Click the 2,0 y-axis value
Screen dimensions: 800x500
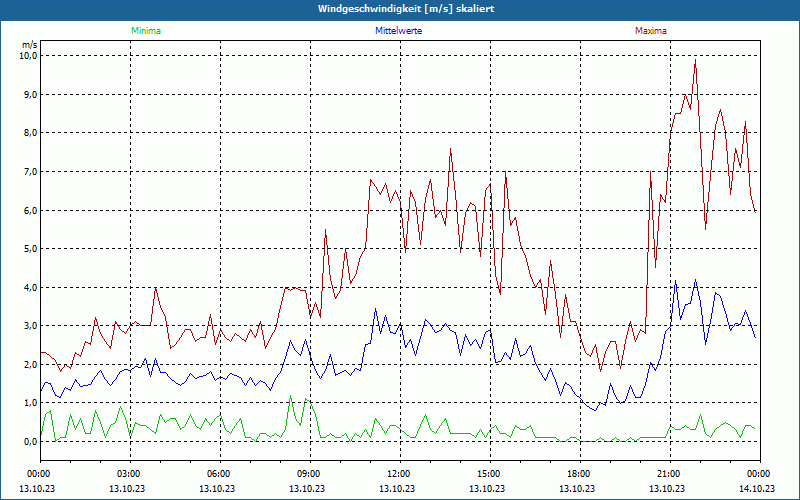coord(30,364)
